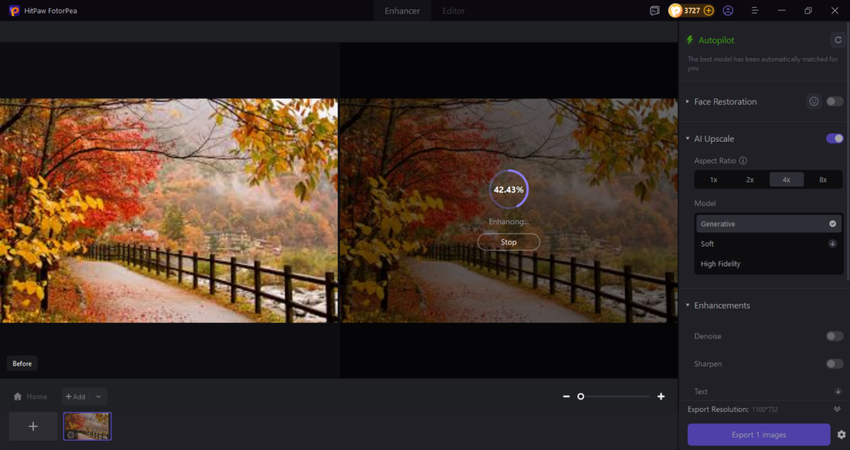Viewport: 850px width, 450px height.
Task: Click the Face Restoration smiley icon
Action: point(814,101)
